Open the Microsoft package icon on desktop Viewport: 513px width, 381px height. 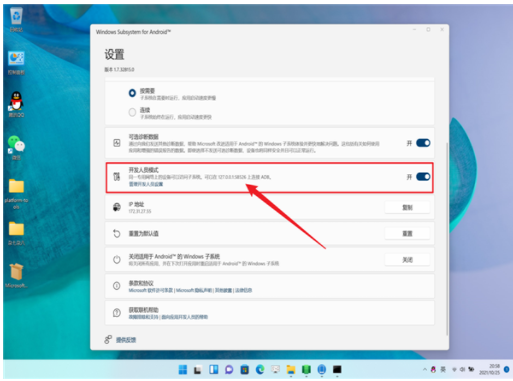(16, 275)
